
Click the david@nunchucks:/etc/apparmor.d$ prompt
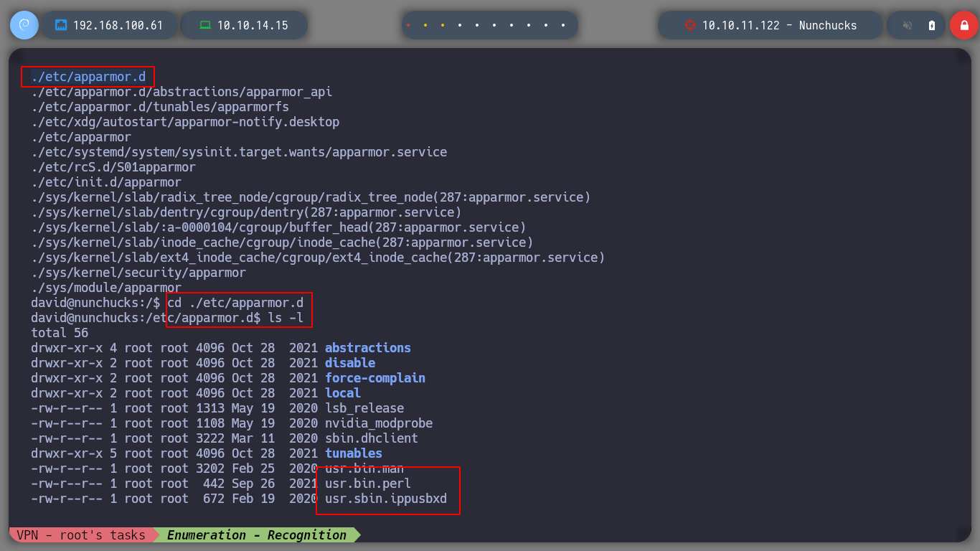click(146, 318)
